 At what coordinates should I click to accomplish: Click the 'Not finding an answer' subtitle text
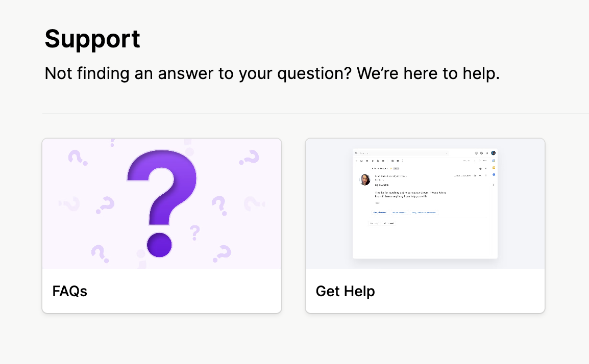pyautogui.click(x=272, y=73)
